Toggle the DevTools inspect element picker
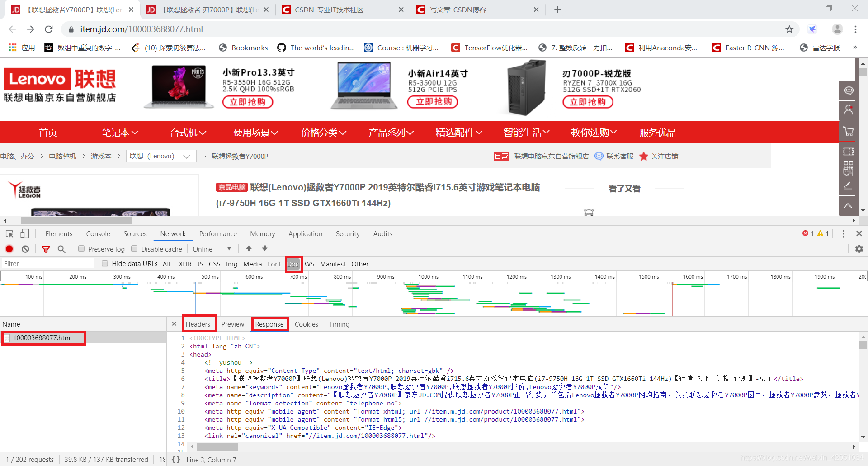The image size is (868, 466). click(x=9, y=233)
